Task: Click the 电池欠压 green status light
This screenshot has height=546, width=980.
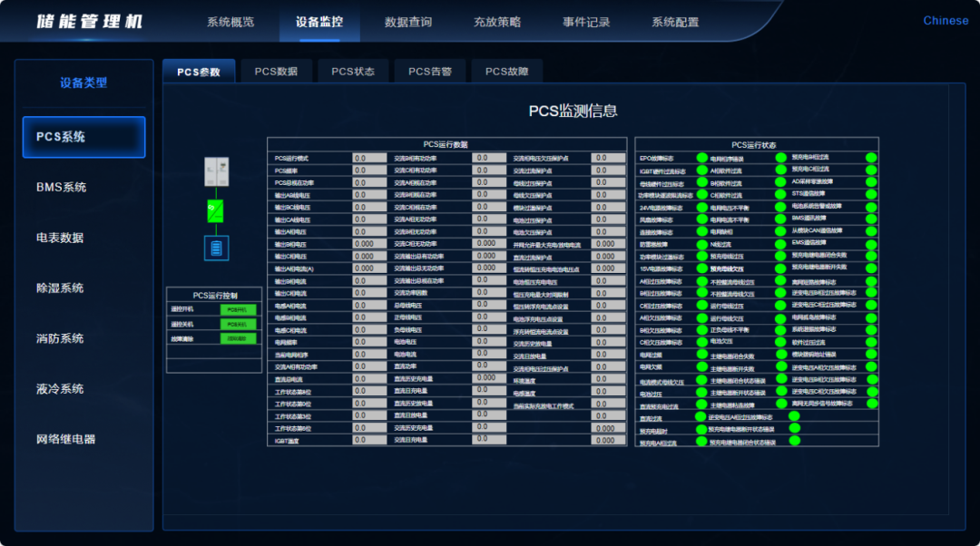Action: point(780,342)
